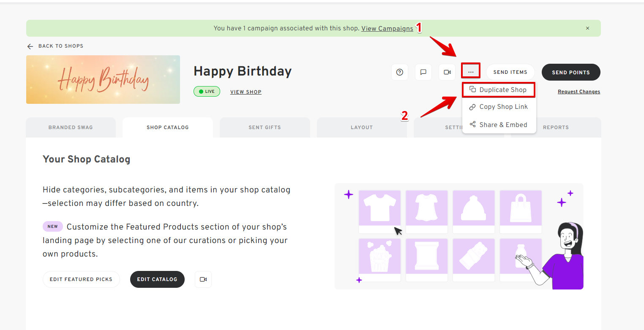
Task: Open the Sent Gifts tab
Action: 265,127
